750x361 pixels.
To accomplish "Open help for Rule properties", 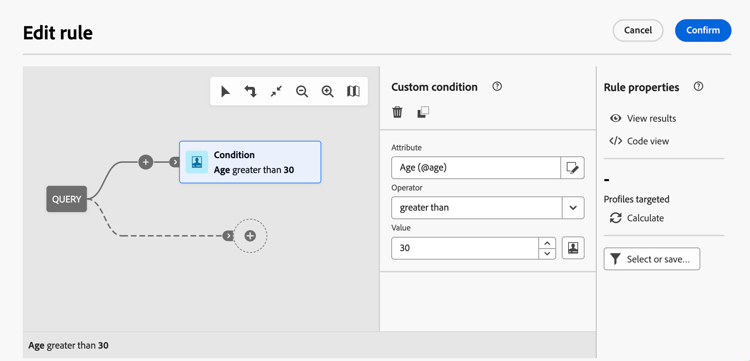I will point(698,87).
